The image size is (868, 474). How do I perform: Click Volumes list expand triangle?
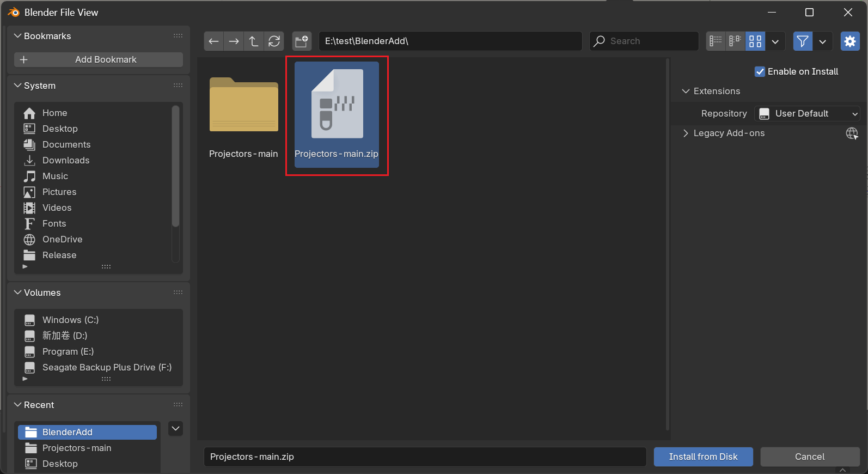(25, 378)
